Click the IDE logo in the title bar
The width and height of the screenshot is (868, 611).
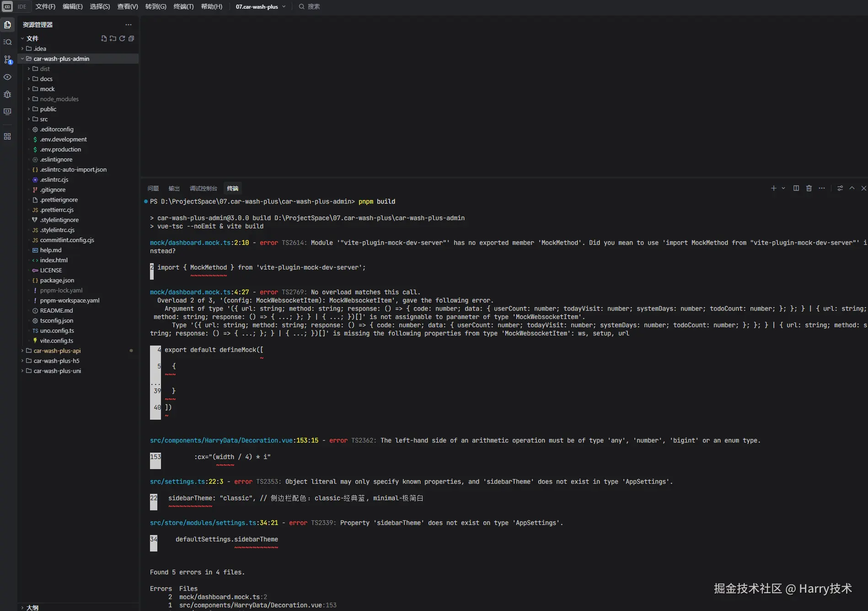7,6
